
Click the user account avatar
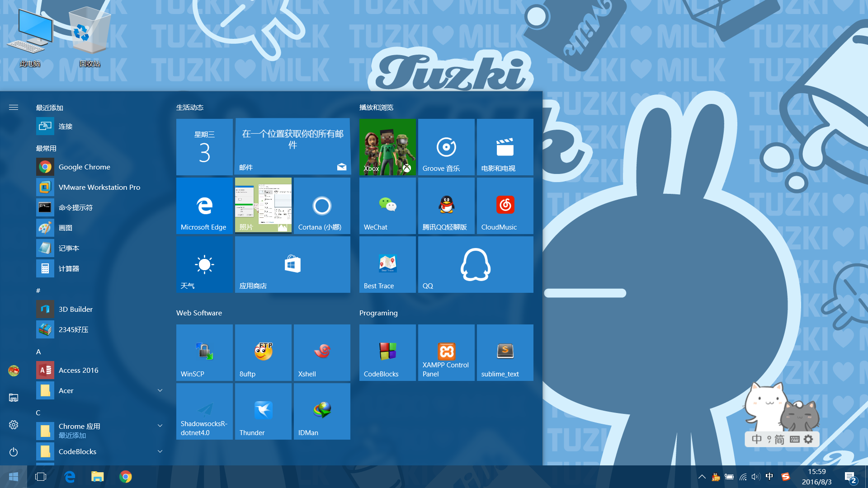[14, 371]
